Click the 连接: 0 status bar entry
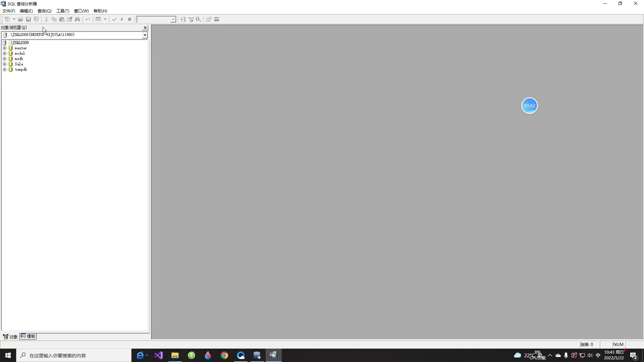The image size is (644, 362). 589,344
